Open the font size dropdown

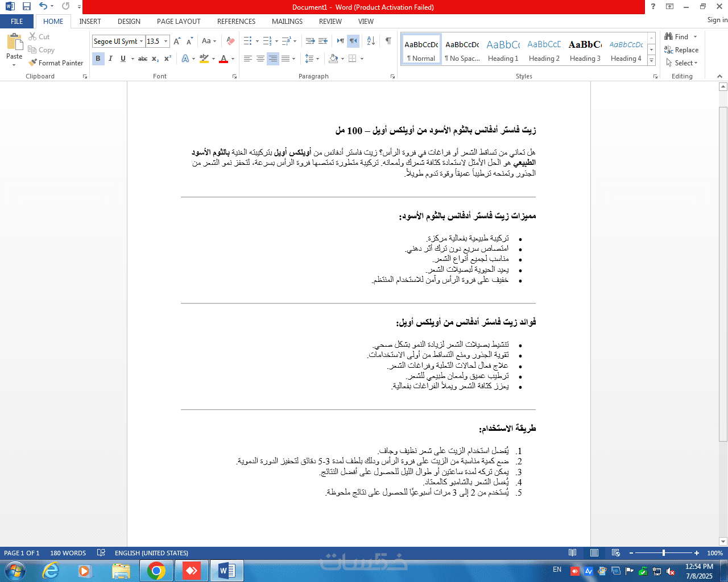click(166, 41)
